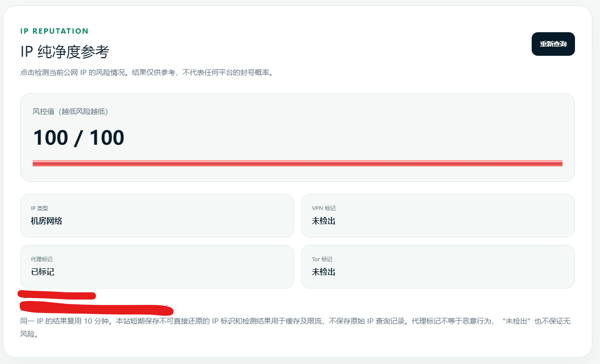This screenshot has width=600, height=364.
Task: Click the 已标记 proxy value
Action: point(42,272)
